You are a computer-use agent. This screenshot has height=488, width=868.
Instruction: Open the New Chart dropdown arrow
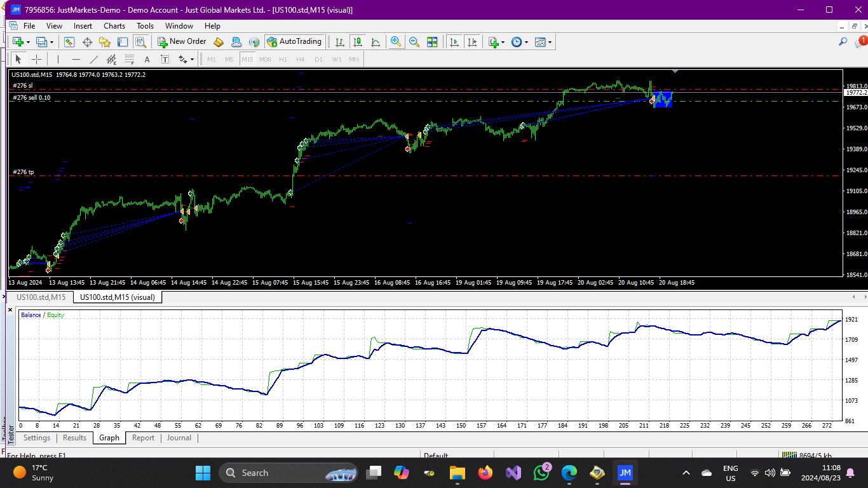tap(28, 42)
